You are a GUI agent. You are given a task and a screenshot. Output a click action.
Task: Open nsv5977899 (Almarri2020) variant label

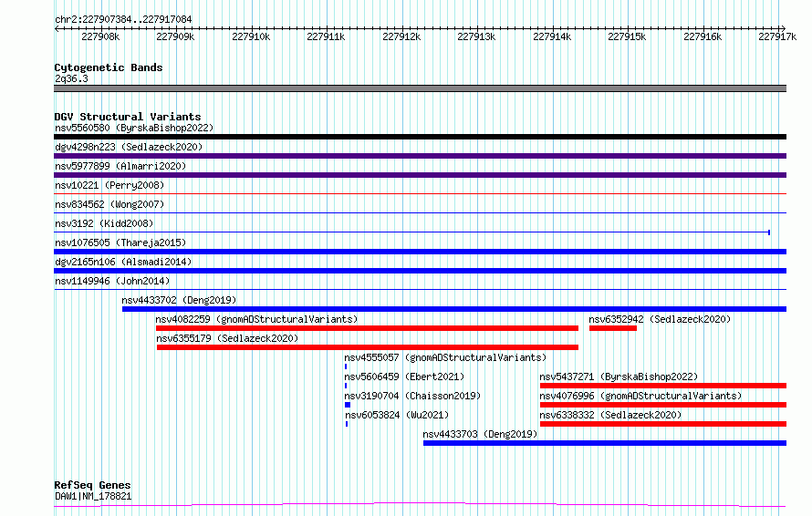click(x=120, y=166)
